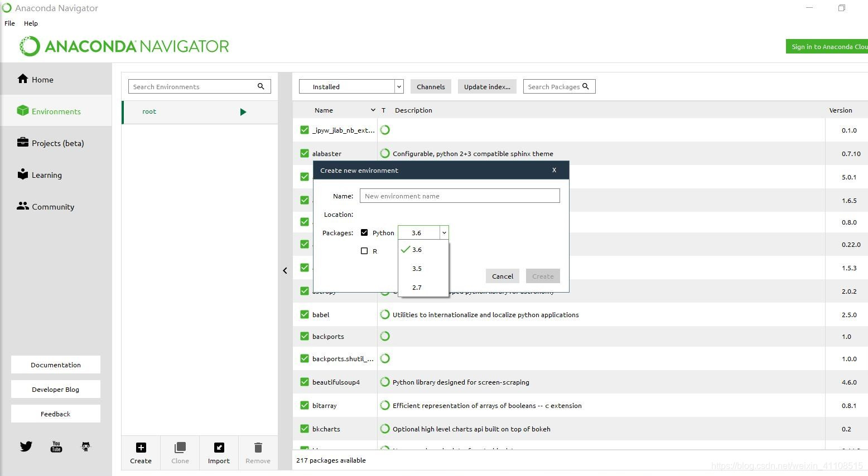Click the _ipyw_jlab_nb_ext package type icon
Viewport: 868px width, 476px height.
[385, 130]
